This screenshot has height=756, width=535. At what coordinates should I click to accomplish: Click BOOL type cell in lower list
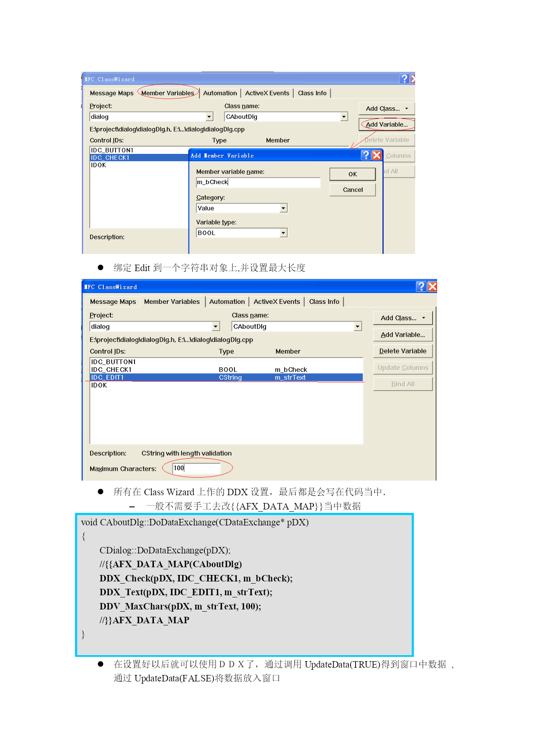(x=228, y=369)
